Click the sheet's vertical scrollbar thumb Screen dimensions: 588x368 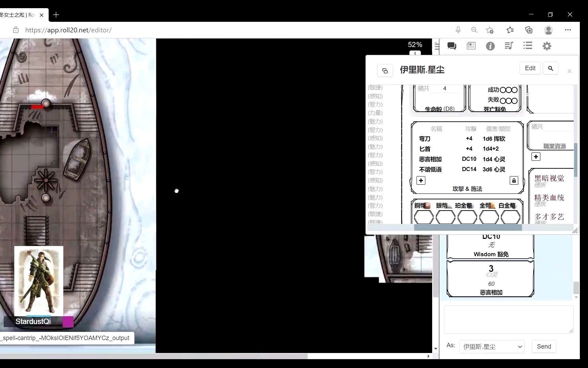tap(576, 160)
